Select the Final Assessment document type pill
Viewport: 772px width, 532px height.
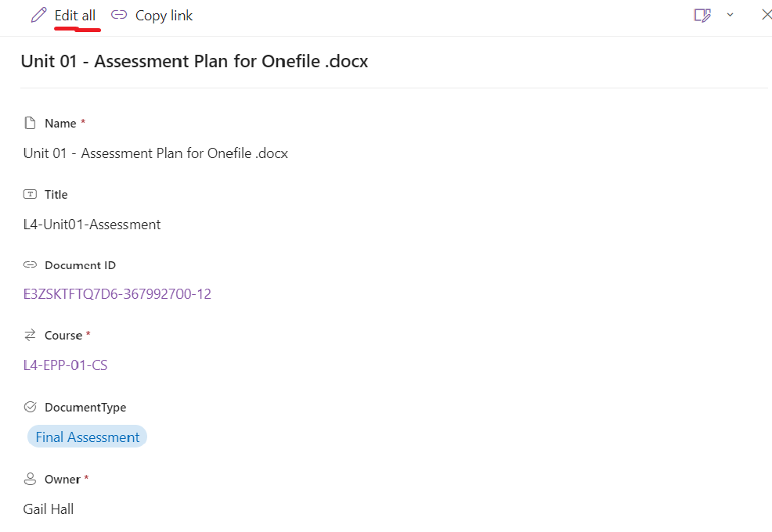coord(87,437)
